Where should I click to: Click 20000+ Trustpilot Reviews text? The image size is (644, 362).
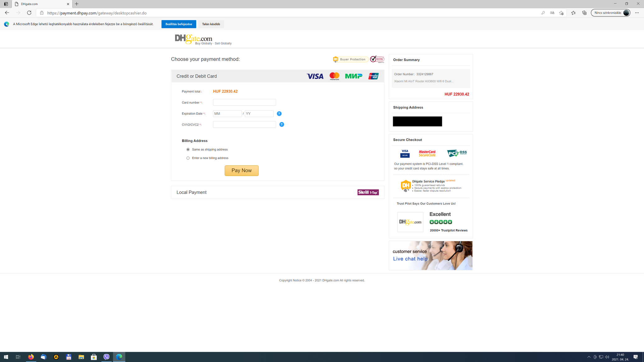(x=448, y=231)
